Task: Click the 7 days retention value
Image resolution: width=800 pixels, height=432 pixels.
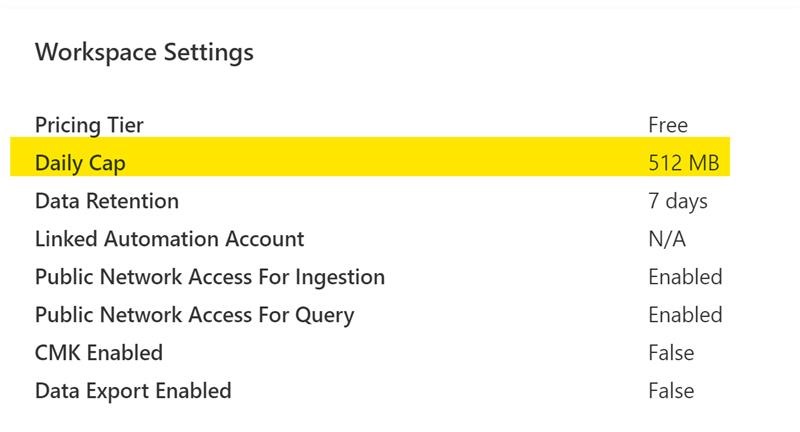Action: pyautogui.click(x=678, y=201)
